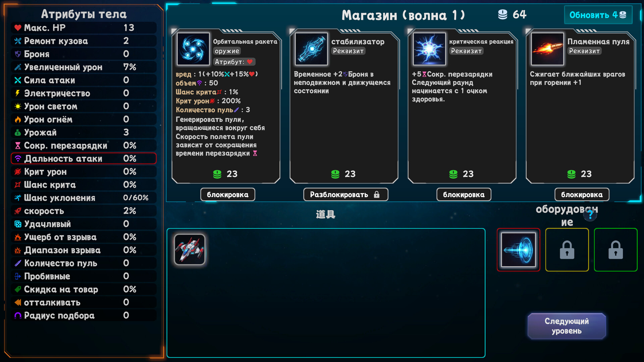Click the стабилизатор item icon
This screenshot has width=644, height=362.
pos(311,49)
